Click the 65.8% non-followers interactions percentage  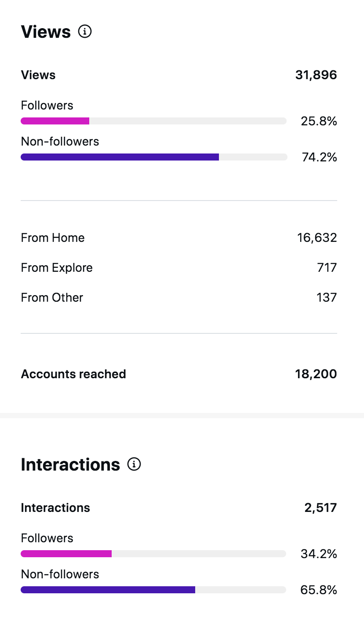pyautogui.click(x=319, y=590)
